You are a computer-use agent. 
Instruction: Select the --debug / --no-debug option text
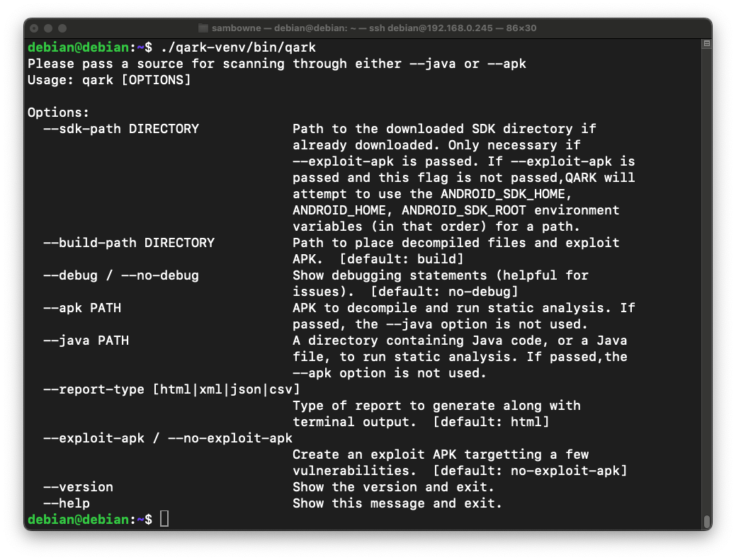[x=121, y=275]
